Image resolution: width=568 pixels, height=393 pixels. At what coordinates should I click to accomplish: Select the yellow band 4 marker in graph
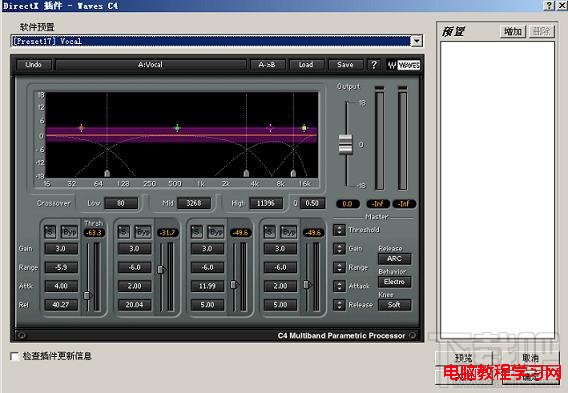tap(304, 127)
